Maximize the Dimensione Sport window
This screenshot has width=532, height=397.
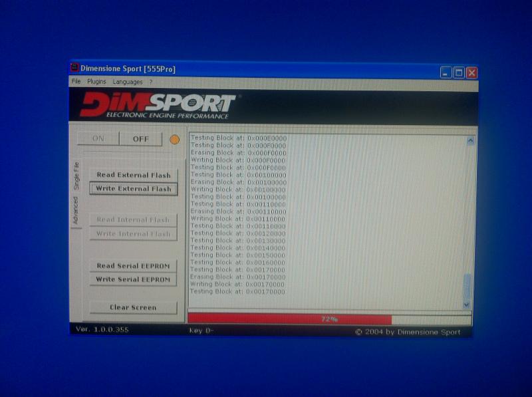click(x=459, y=72)
